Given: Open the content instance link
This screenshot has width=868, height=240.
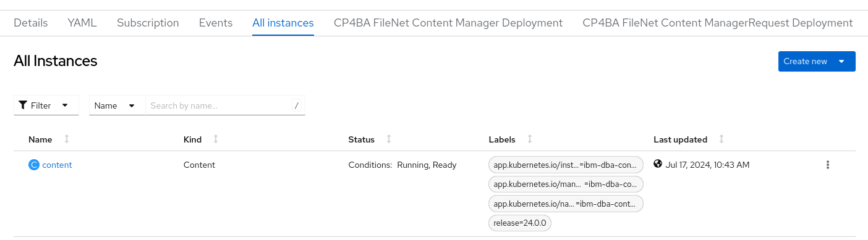Looking at the screenshot, I should (x=57, y=165).
